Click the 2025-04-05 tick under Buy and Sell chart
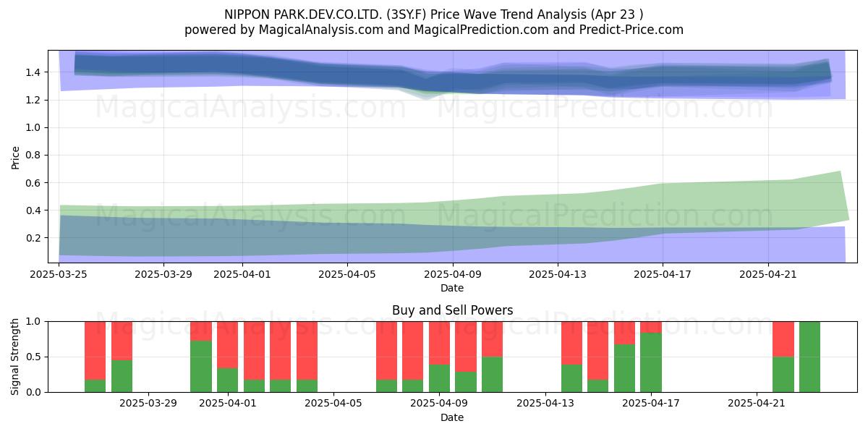 (x=333, y=404)
